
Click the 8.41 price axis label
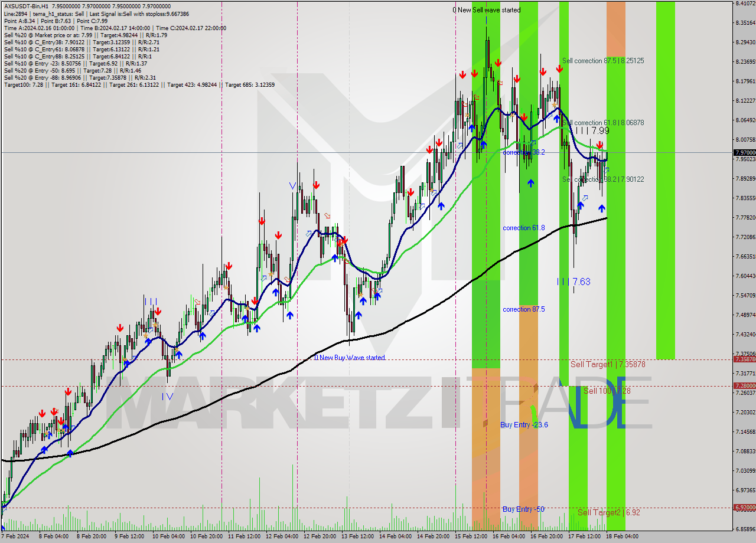tap(745, 4)
